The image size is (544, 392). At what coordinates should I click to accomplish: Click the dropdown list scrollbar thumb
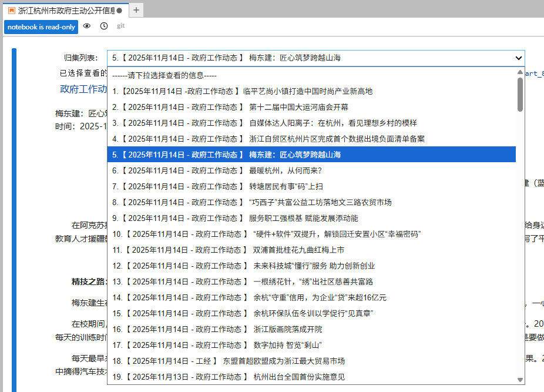tap(520, 95)
